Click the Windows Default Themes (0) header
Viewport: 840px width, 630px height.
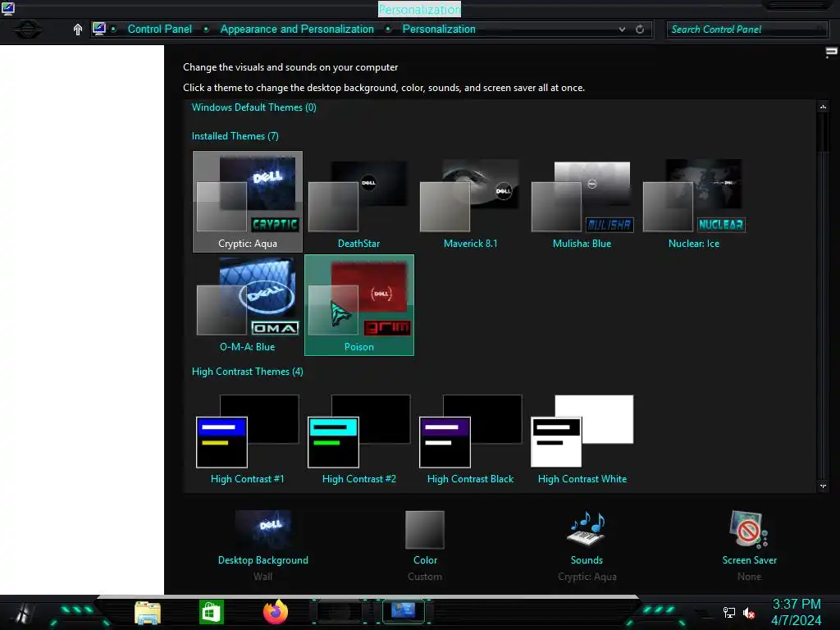(254, 107)
